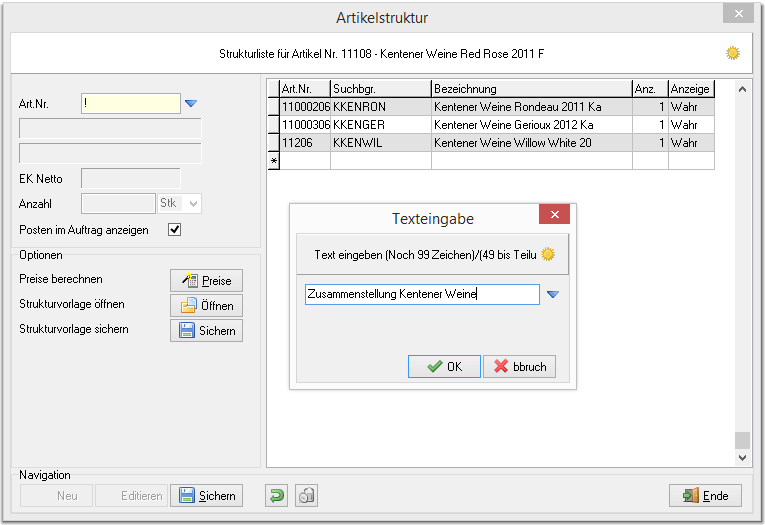Click Wahr in the KKENGER row
This screenshot has width=765, height=525.
pos(691,125)
